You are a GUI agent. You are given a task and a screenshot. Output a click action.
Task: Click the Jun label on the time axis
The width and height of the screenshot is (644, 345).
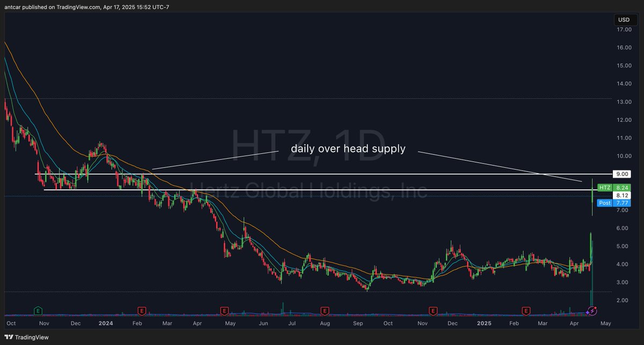[263, 324]
